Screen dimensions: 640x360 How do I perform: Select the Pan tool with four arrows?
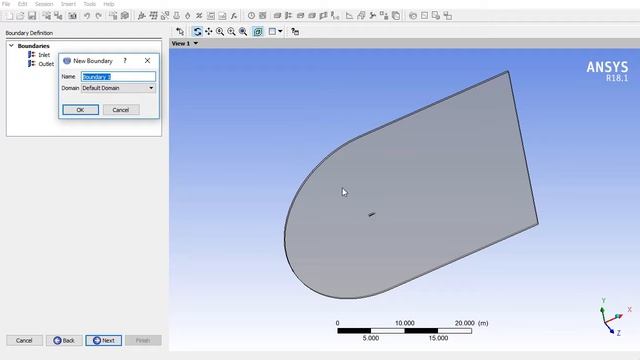[209, 31]
